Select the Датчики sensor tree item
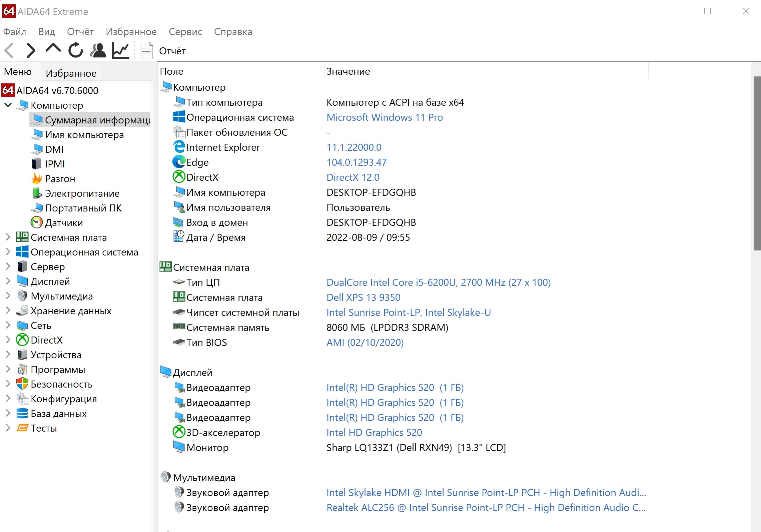761x532 pixels. (x=64, y=223)
